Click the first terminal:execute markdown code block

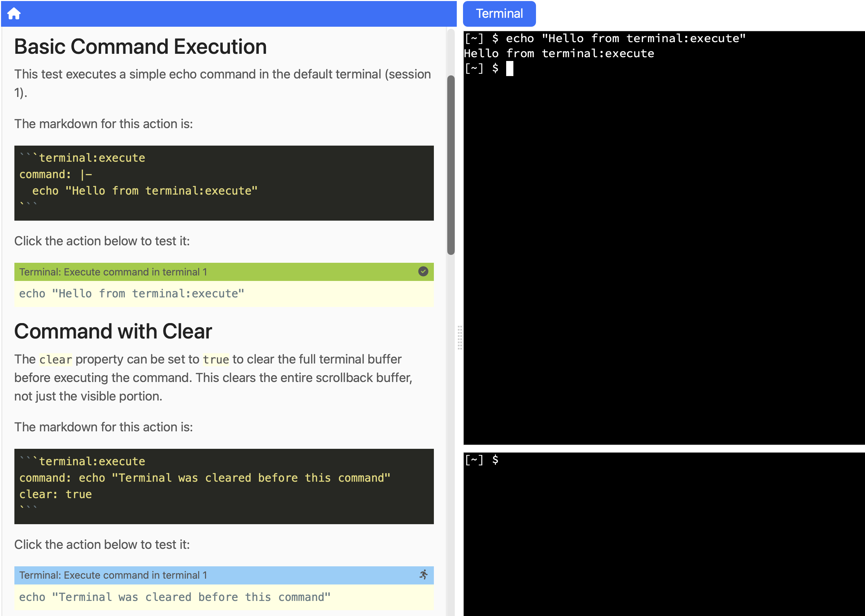click(x=224, y=183)
